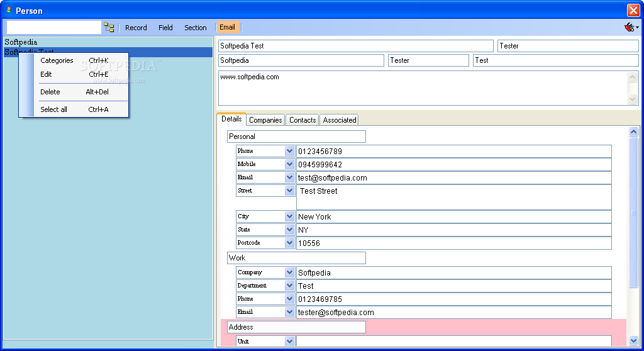Open the Record toolbar menu
The image size is (644, 351).
coord(136,28)
